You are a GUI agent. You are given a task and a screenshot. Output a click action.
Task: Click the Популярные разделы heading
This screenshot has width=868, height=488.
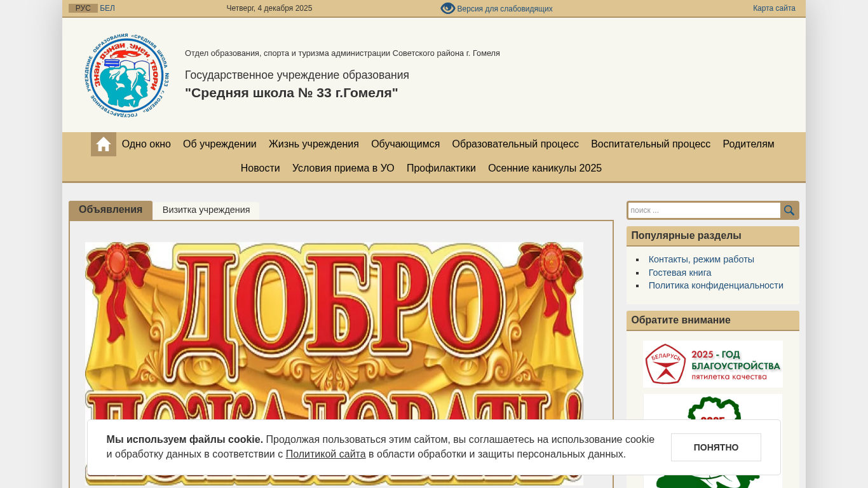pos(686,236)
